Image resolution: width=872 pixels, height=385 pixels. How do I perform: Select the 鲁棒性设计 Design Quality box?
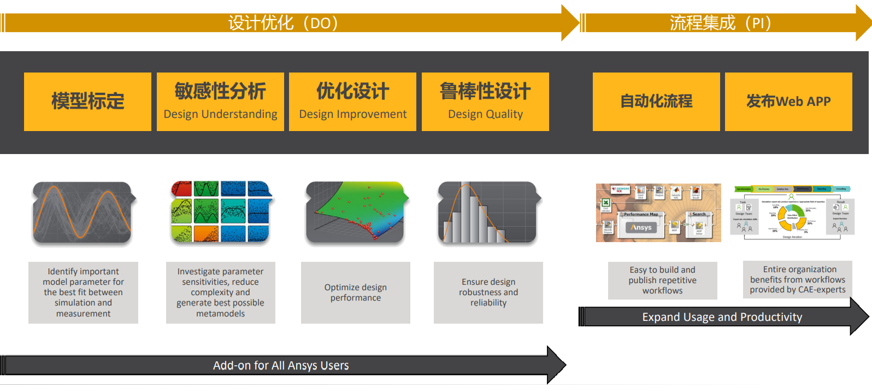click(x=485, y=102)
